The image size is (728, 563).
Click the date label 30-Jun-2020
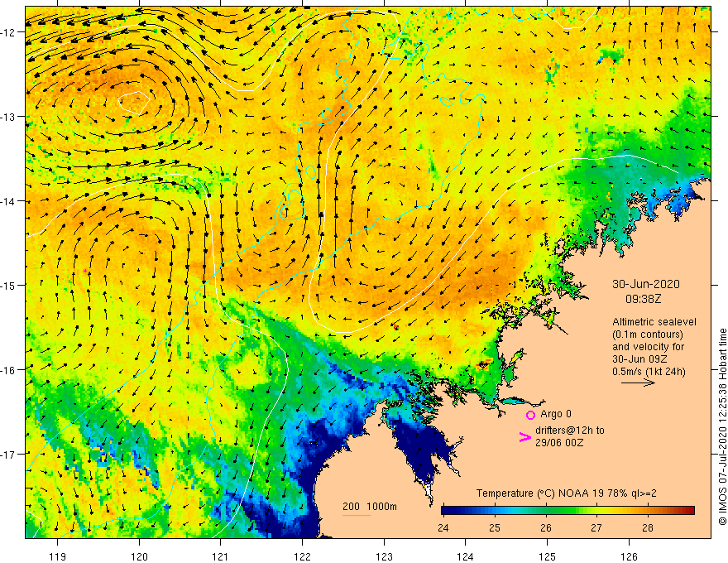click(646, 284)
